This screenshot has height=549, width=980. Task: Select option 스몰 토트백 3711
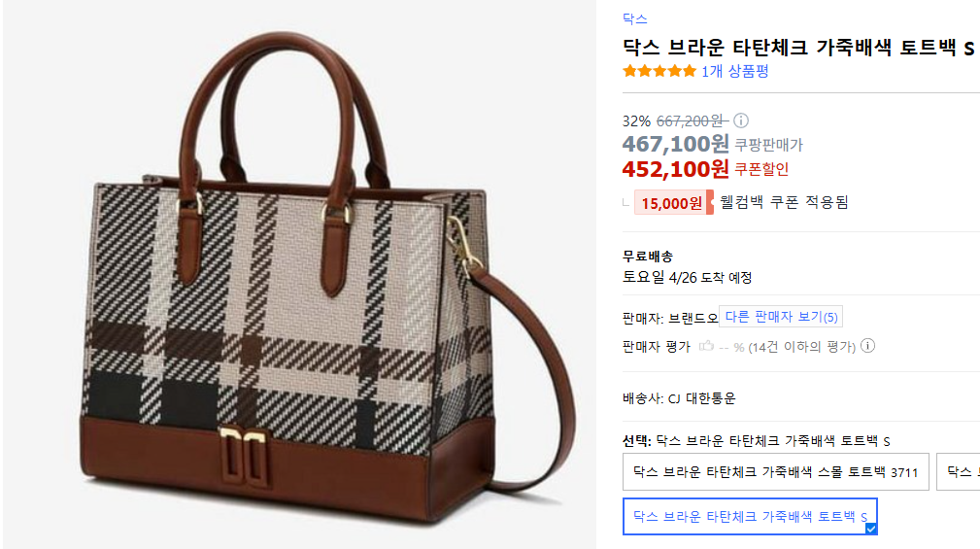pos(776,472)
